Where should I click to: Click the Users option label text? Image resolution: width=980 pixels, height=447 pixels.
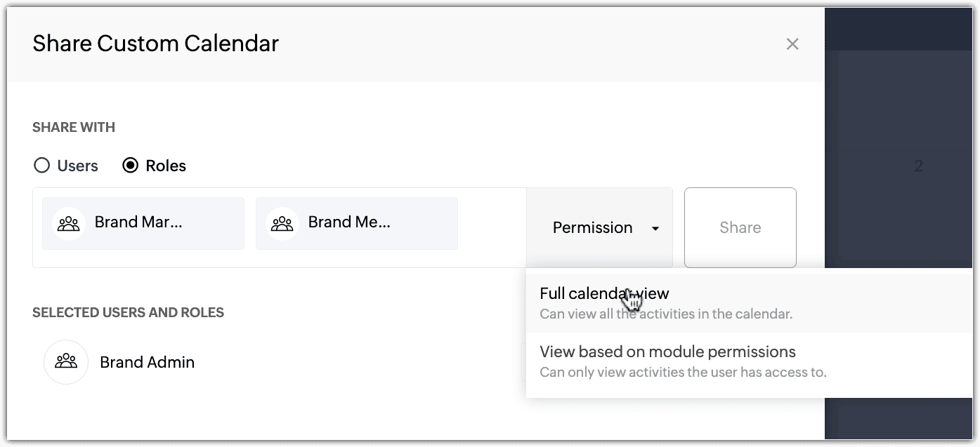(x=78, y=166)
